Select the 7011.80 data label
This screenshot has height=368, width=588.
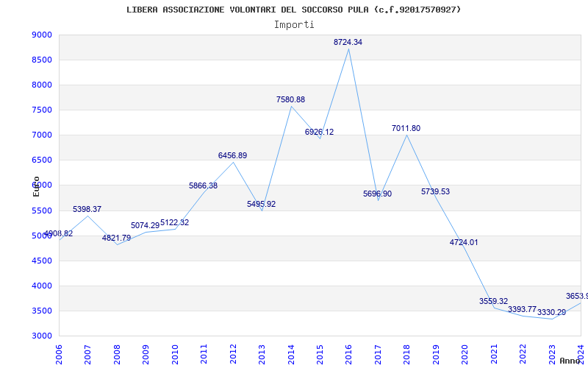pos(406,128)
